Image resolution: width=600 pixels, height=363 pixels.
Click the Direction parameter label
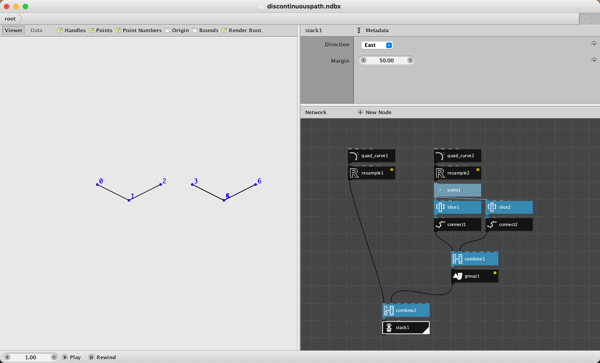[337, 44]
